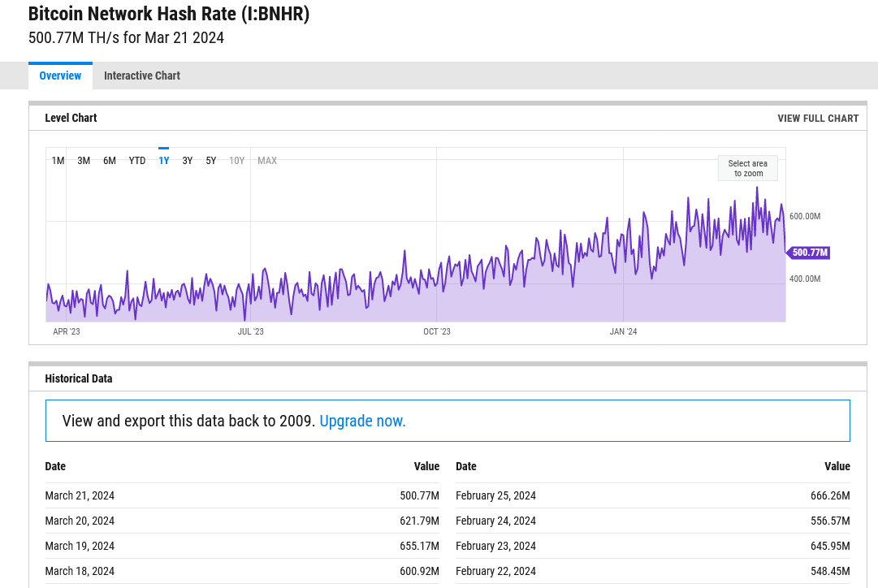Image resolution: width=878 pixels, height=588 pixels.
Task: Click the 500.77M table value
Action: tap(419, 495)
